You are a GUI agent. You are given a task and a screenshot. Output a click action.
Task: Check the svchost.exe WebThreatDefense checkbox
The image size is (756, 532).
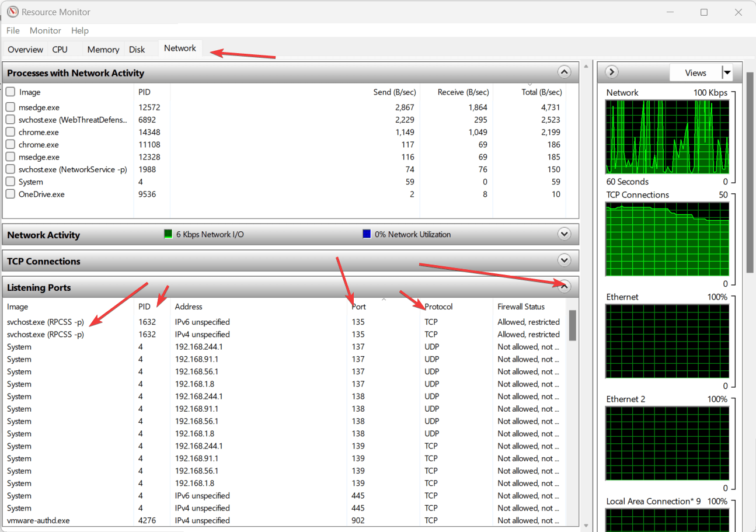(x=11, y=120)
